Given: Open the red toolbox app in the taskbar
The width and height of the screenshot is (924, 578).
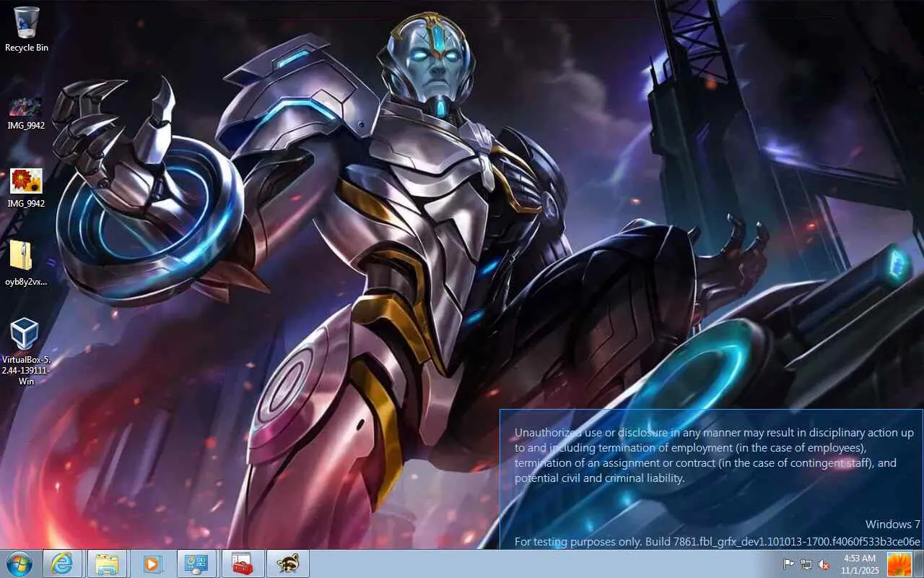Looking at the screenshot, I should tap(242, 564).
